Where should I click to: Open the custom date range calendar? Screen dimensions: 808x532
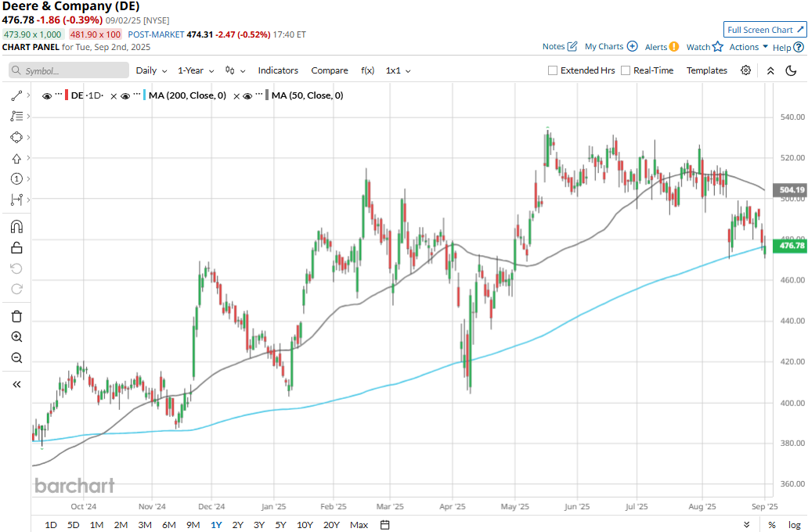tap(385, 525)
